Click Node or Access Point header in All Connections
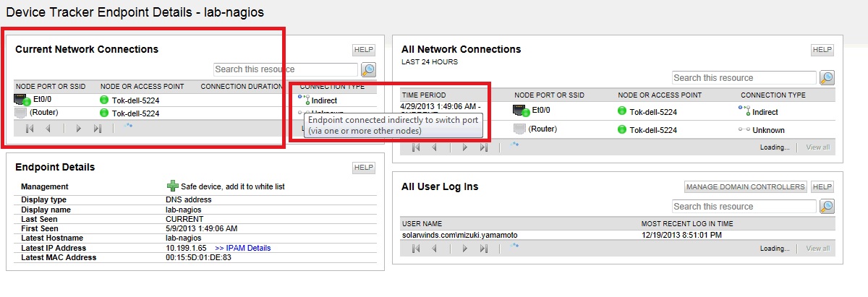This screenshot has height=297, width=868. click(x=660, y=95)
